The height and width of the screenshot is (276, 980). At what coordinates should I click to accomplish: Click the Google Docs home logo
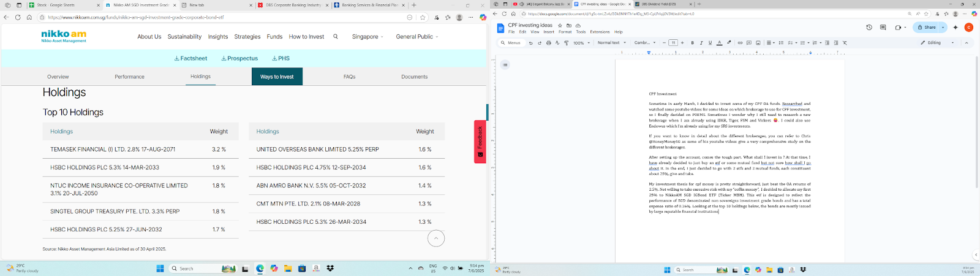click(500, 28)
